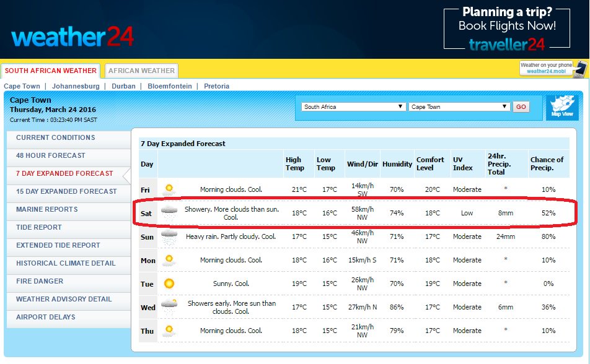Switch to South African Weather tab

tap(50, 71)
